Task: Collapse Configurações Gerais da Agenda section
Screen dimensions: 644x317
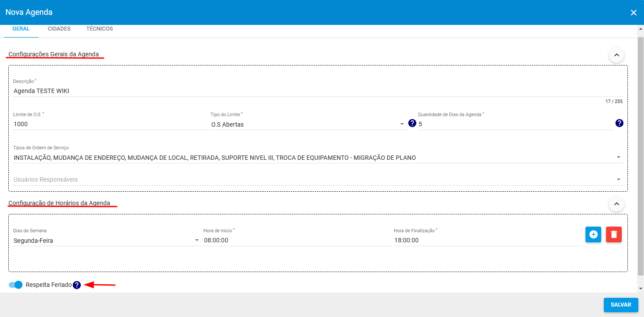Action: (616, 55)
